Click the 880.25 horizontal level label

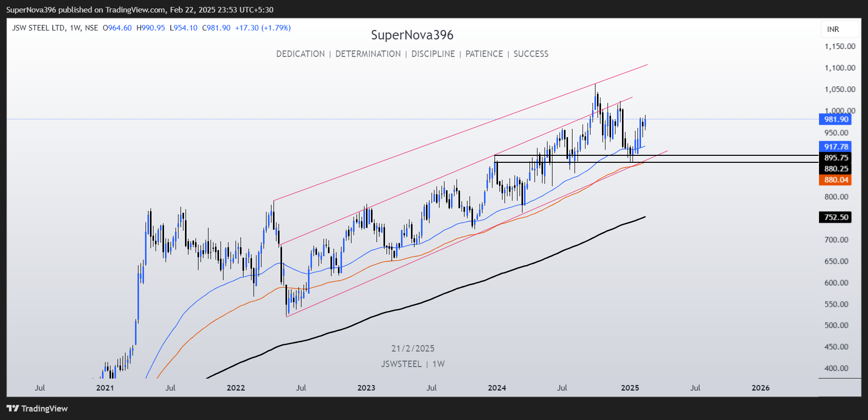[835, 169]
